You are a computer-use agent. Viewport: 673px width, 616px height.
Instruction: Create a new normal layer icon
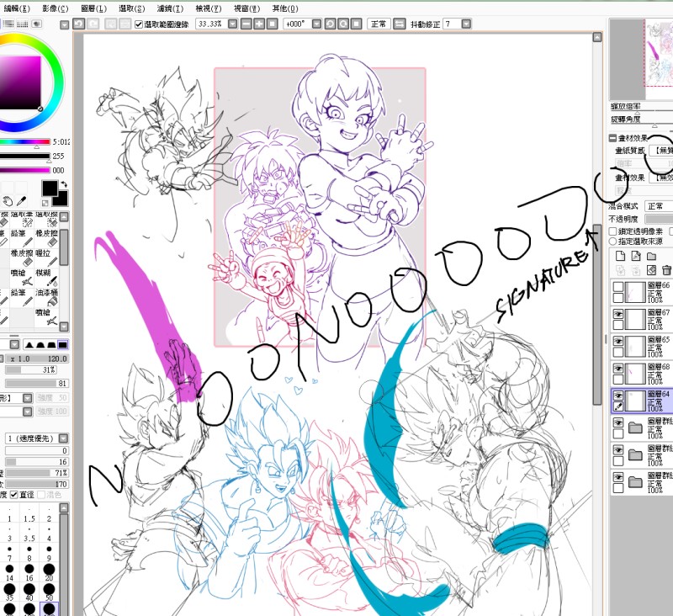[620, 257]
